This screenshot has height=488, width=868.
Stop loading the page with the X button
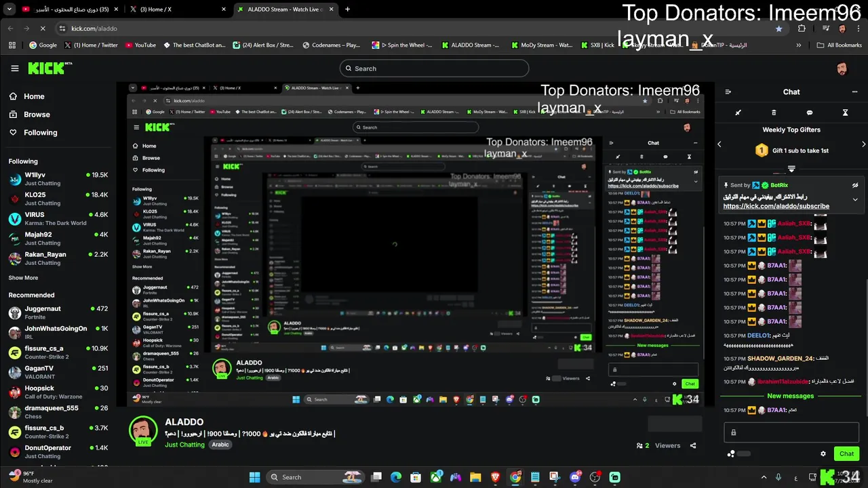click(x=42, y=28)
